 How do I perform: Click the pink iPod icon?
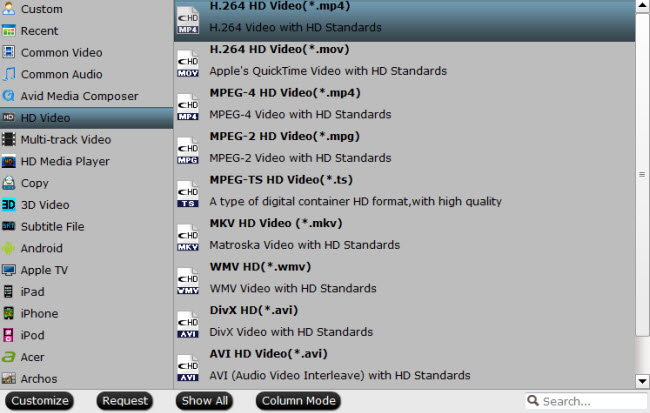[8, 335]
